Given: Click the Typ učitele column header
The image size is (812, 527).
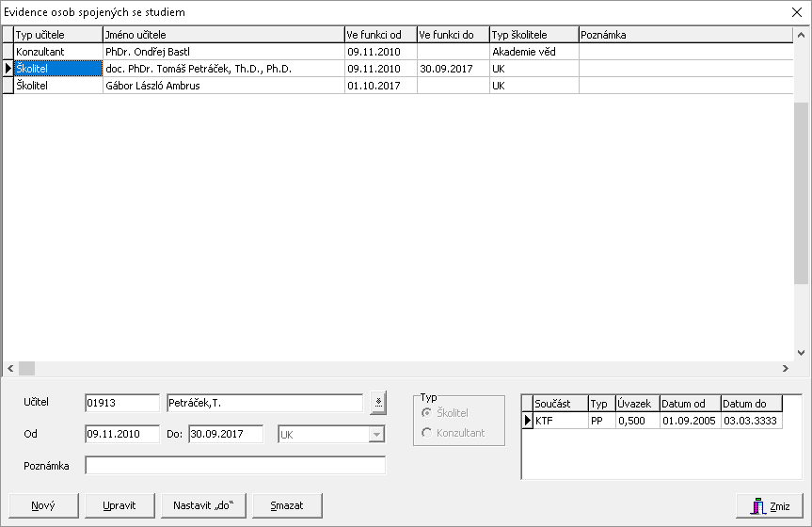Looking at the screenshot, I should coord(57,35).
